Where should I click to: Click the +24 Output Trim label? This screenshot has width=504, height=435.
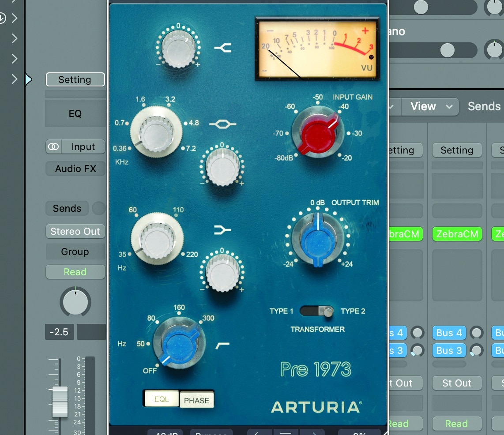(347, 264)
